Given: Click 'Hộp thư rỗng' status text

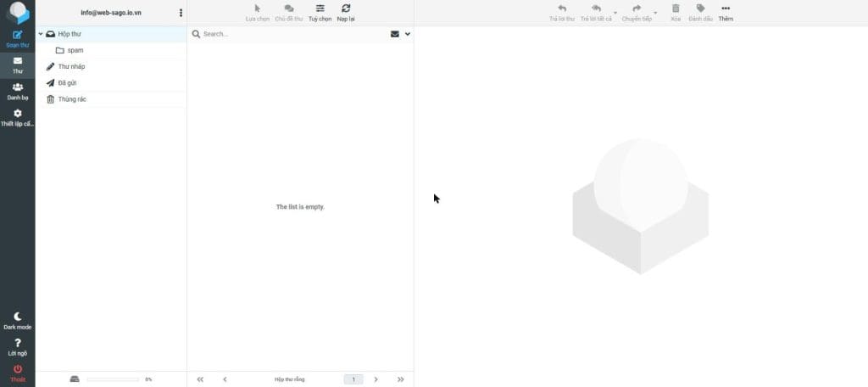Looking at the screenshot, I should [x=290, y=380].
